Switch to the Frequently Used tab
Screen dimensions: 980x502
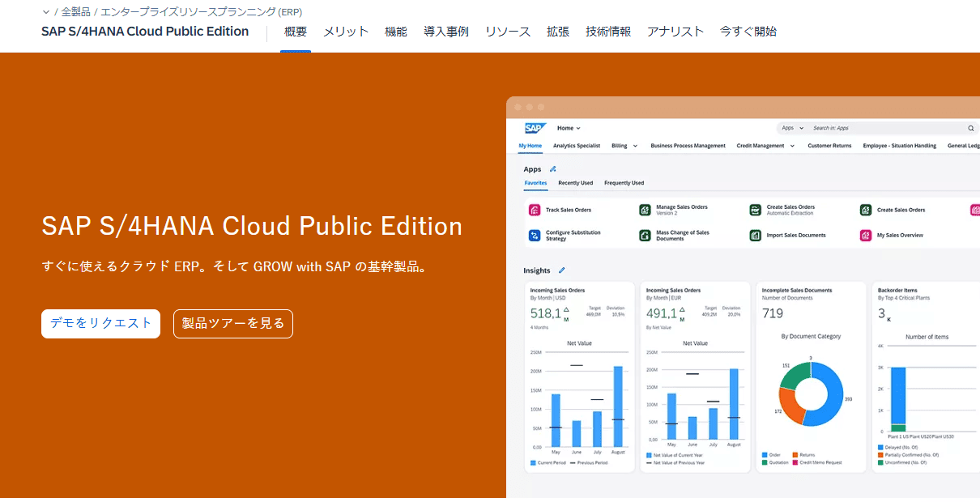(624, 183)
